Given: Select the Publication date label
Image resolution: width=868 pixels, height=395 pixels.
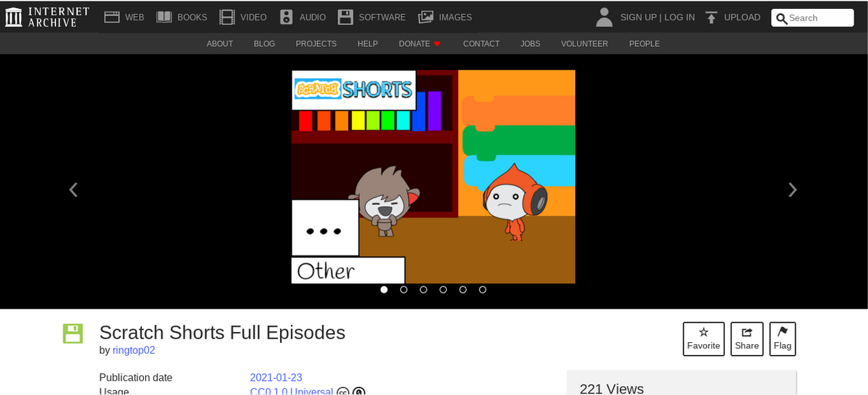Looking at the screenshot, I should click(136, 378).
